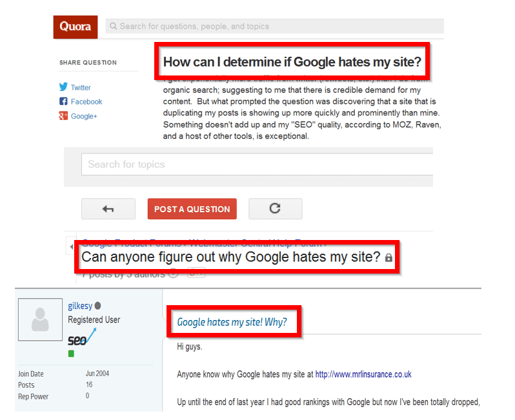
Task: Click the Quora logo
Action: click(x=75, y=26)
